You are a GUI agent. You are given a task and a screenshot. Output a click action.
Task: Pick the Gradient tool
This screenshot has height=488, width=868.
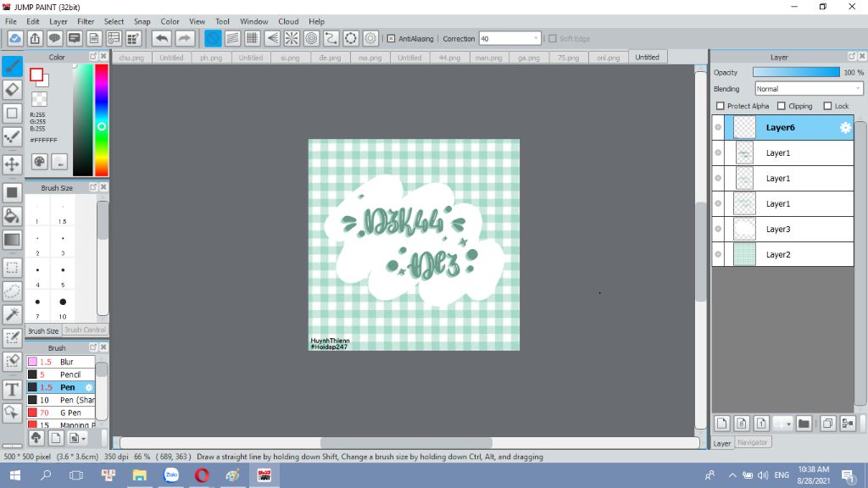click(x=12, y=240)
